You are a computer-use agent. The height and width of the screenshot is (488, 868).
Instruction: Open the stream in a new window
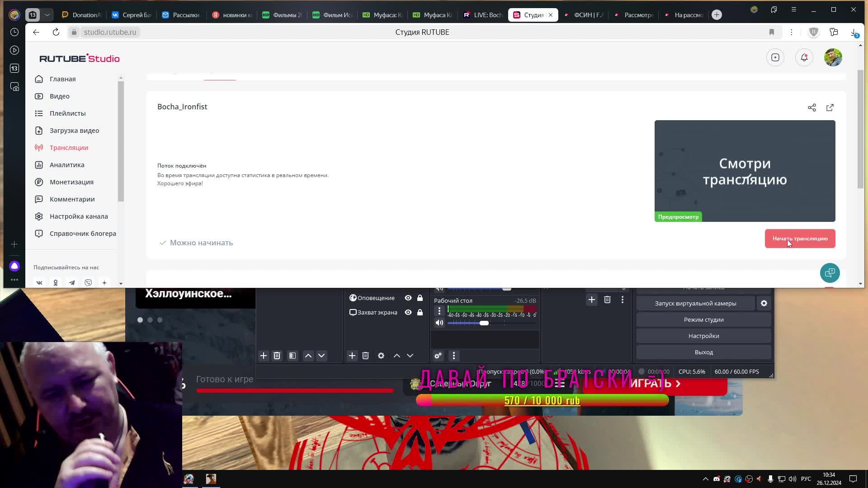coord(830,108)
